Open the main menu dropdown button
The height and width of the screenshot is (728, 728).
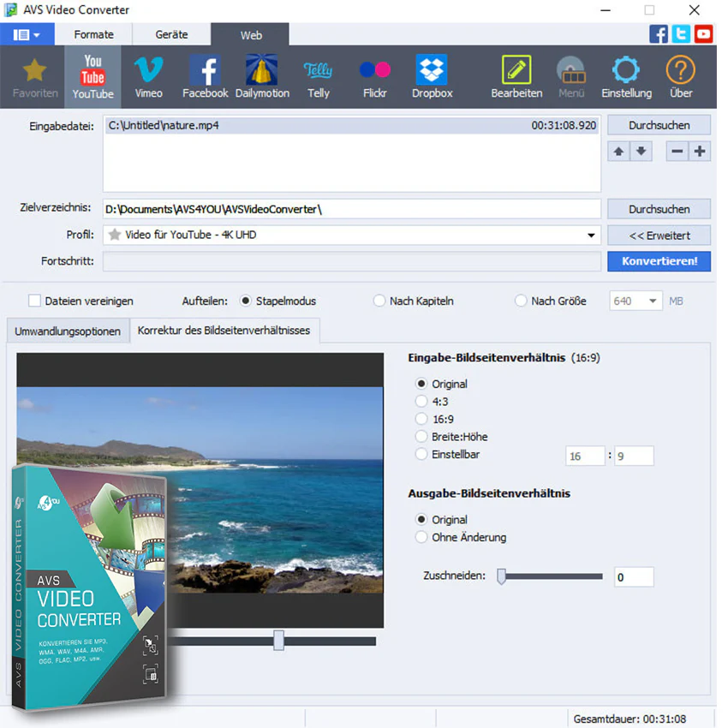click(27, 34)
